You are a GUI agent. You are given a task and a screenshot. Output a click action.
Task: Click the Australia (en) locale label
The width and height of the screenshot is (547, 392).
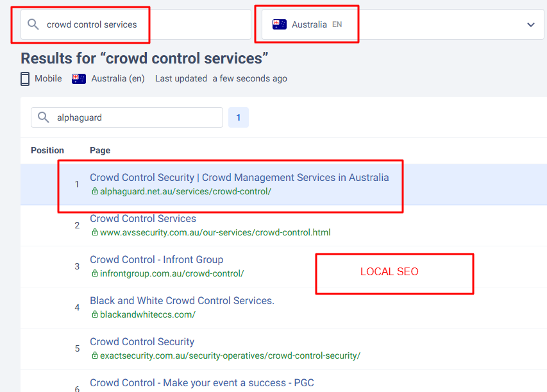118,78
